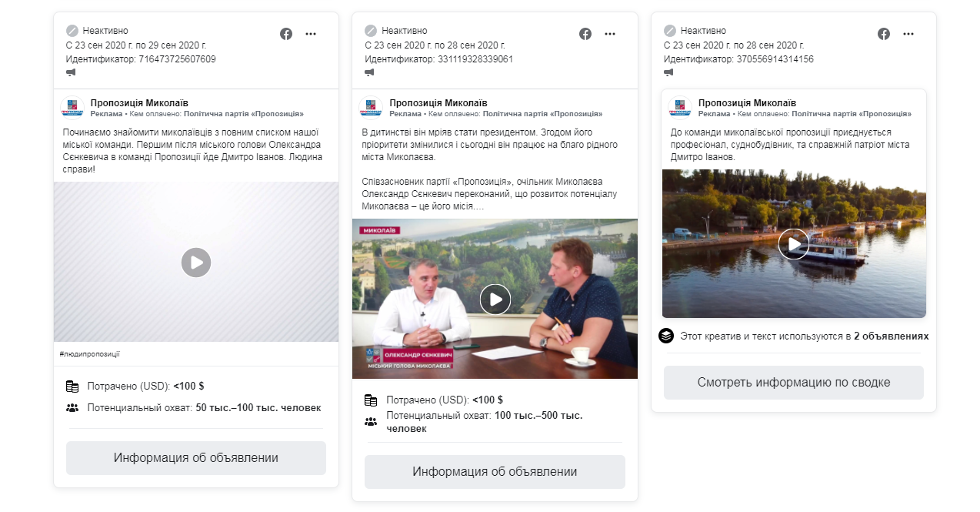
Task: Click megaphone icon under ID 370556914314156
Action: pyautogui.click(x=668, y=72)
